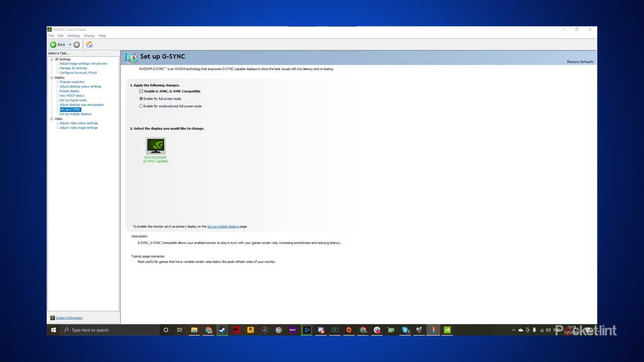Viewport: 644px width, 362px height.
Task: Click the System Information shield icon
Action: 52,318
